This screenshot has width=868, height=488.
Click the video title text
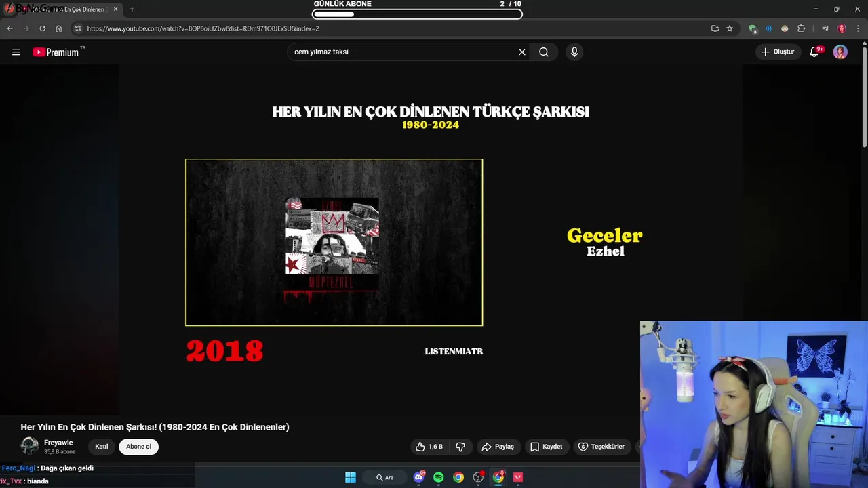155,427
